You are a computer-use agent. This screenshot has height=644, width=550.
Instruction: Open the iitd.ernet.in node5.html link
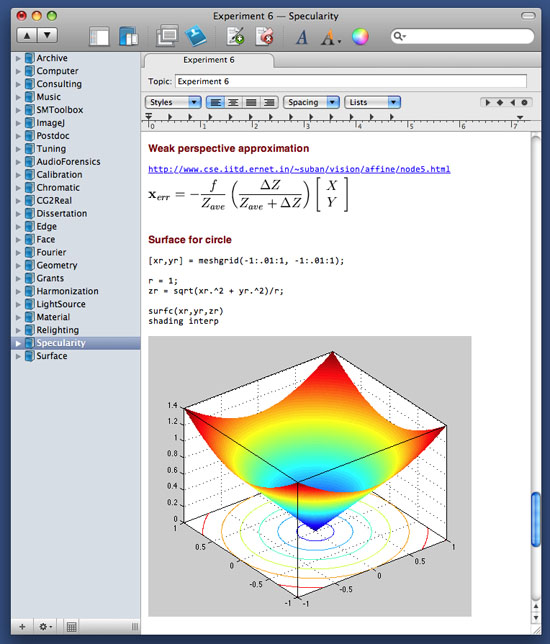299,169
